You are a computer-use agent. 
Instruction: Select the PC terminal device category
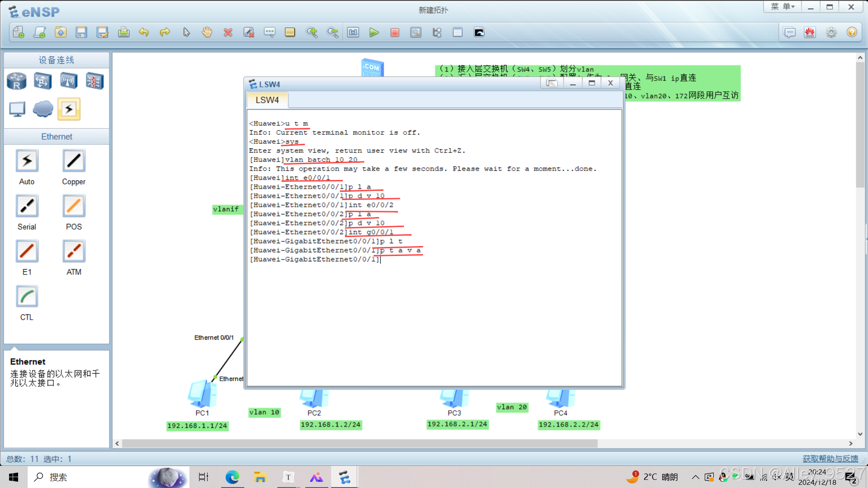point(17,109)
